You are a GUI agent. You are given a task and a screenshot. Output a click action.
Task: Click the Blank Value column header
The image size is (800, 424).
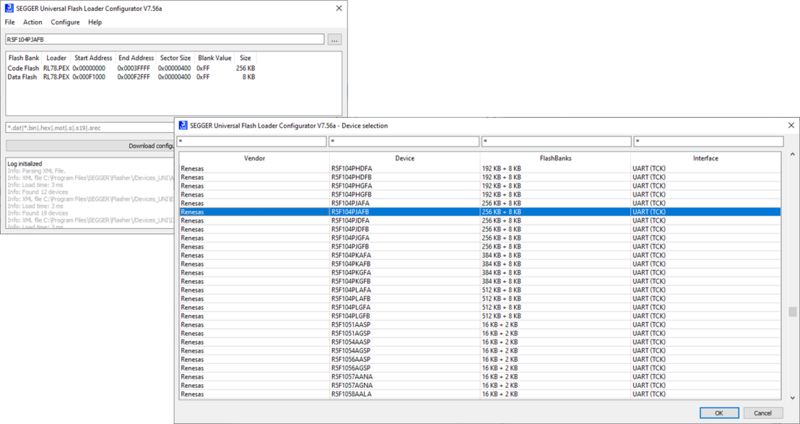(215, 58)
